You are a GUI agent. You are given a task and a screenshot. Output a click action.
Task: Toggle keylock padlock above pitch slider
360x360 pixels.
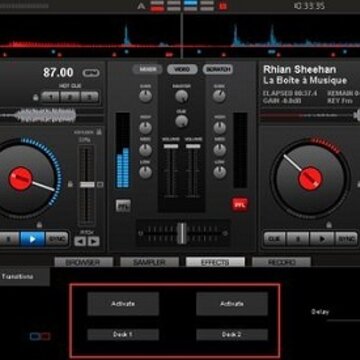pyautogui.click(x=99, y=132)
